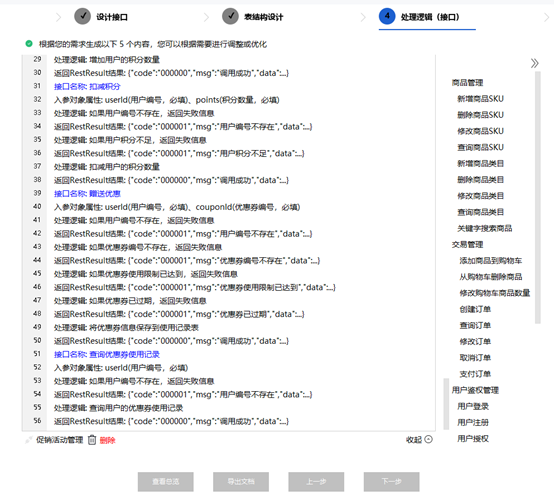Image resolution: width=554 pixels, height=495 pixels.
Task: Open 取消订单 in the sidebar
Action: [x=475, y=358]
